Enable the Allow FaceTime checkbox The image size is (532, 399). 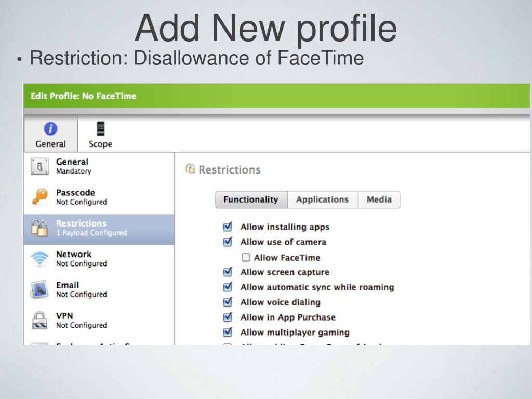(x=246, y=258)
